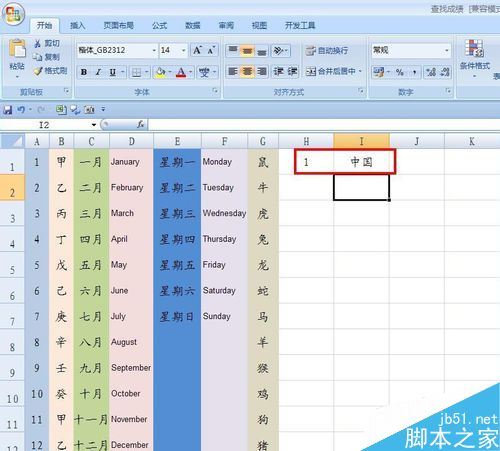Open the Developer (开发工具) tab
The height and width of the screenshot is (451, 500).
pyautogui.click(x=300, y=25)
